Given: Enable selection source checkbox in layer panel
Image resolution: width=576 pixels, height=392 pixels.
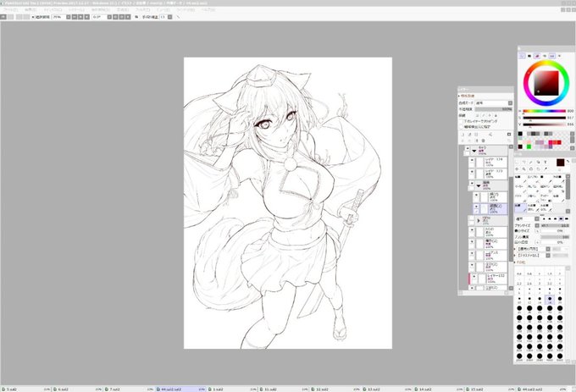Looking at the screenshot, I should click(x=461, y=127).
